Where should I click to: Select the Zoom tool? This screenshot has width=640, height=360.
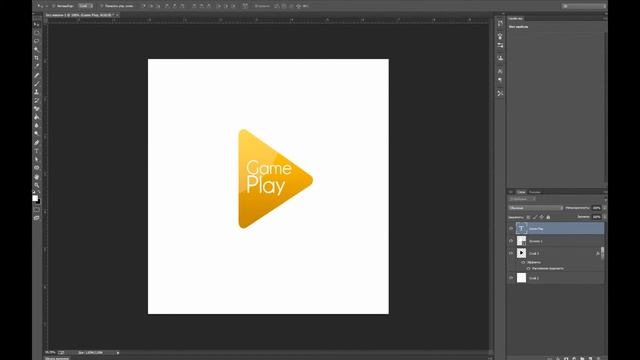[37, 185]
